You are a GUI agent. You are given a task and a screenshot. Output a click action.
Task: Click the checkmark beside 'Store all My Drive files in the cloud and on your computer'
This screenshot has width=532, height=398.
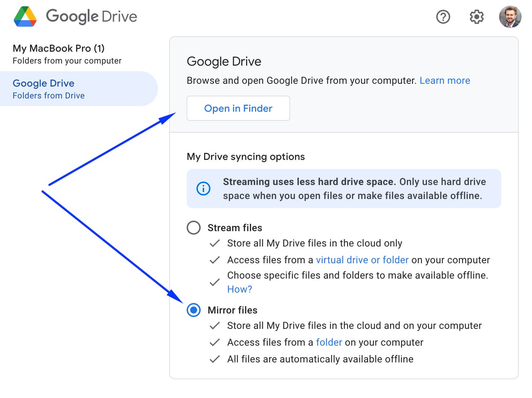[x=215, y=326]
